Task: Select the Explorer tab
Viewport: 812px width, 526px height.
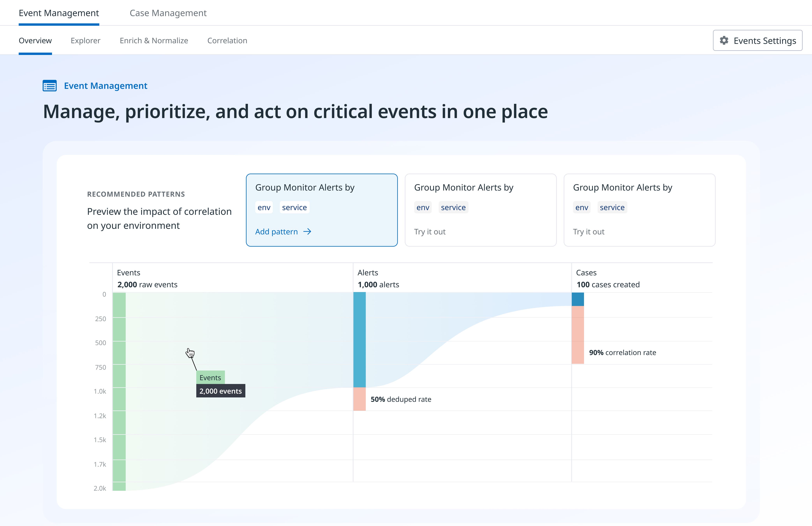Action: [85, 40]
